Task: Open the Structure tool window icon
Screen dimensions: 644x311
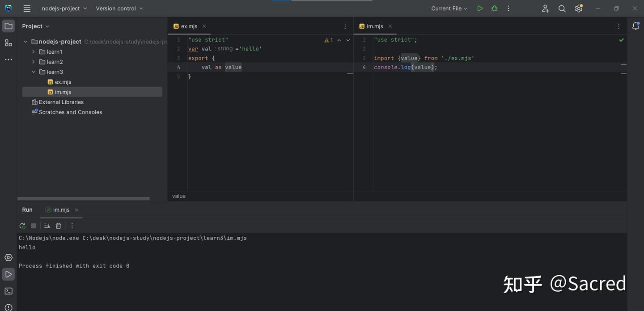Action: pos(8,43)
